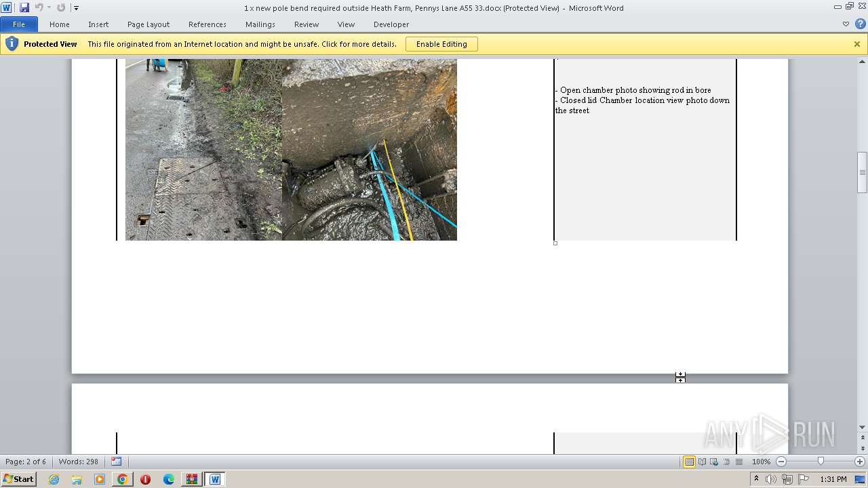
Task: Open Internet Explorer from taskbar
Action: click(x=54, y=479)
